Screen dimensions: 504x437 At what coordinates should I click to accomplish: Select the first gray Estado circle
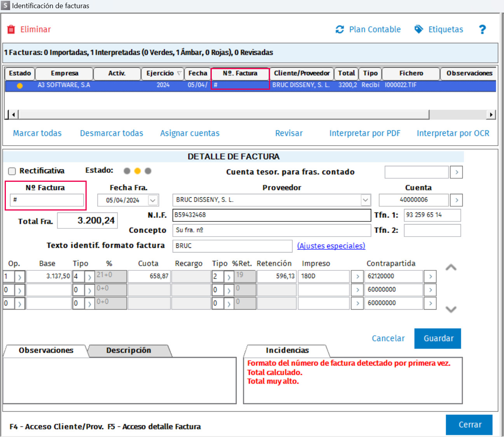127,171
